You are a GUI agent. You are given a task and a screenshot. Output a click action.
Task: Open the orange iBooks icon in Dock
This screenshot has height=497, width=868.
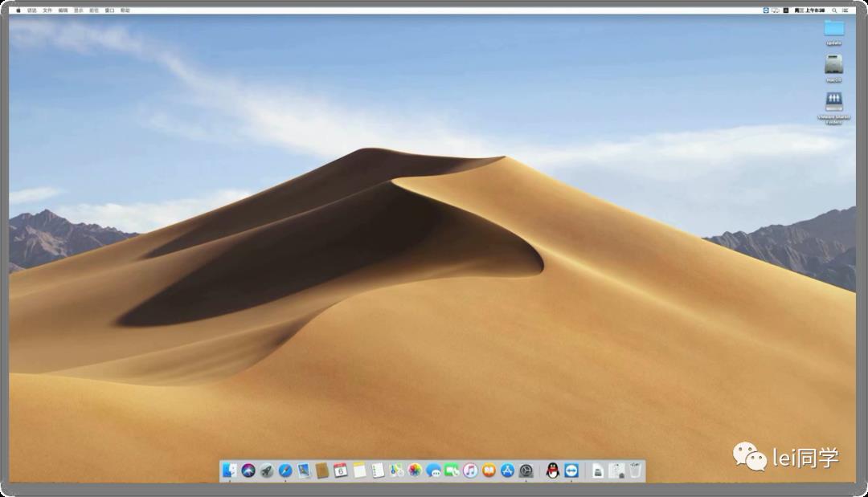point(489,471)
